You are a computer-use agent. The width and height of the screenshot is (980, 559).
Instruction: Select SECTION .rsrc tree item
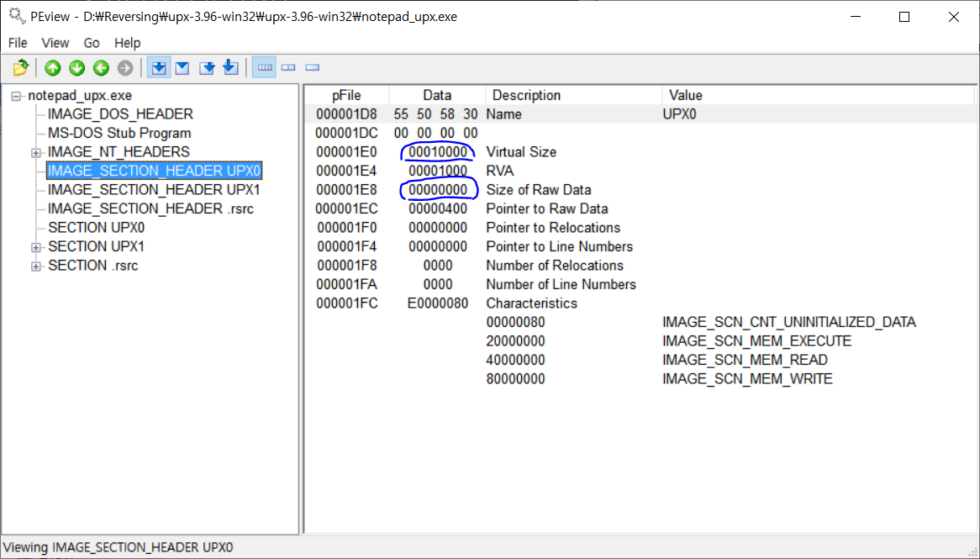pos(93,265)
